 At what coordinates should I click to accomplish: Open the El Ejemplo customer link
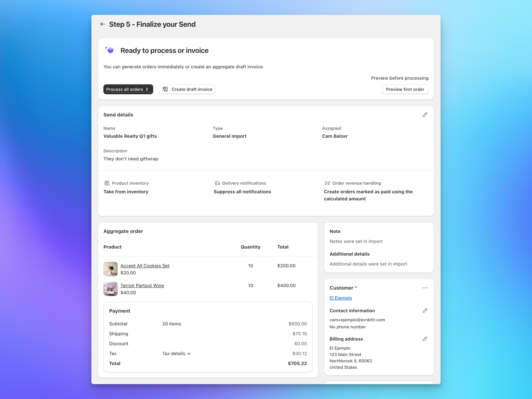pos(341,298)
